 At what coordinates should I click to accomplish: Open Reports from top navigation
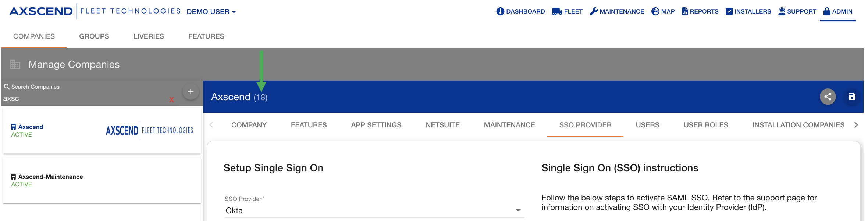click(x=700, y=11)
